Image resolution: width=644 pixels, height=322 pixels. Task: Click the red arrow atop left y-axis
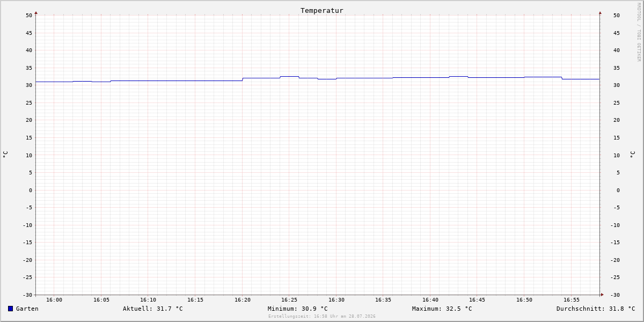36,12
